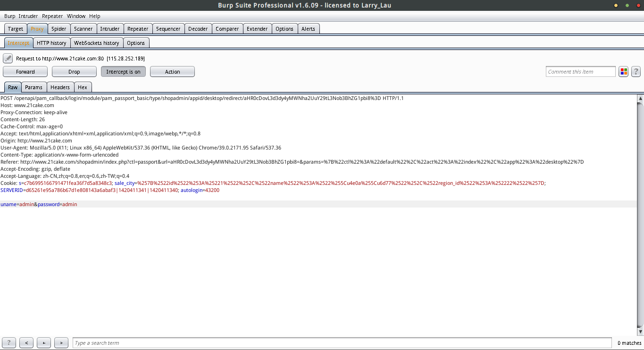Click the Host: www.21cake.com header line
Image resolution: width=644 pixels, height=350 pixels.
27,105
